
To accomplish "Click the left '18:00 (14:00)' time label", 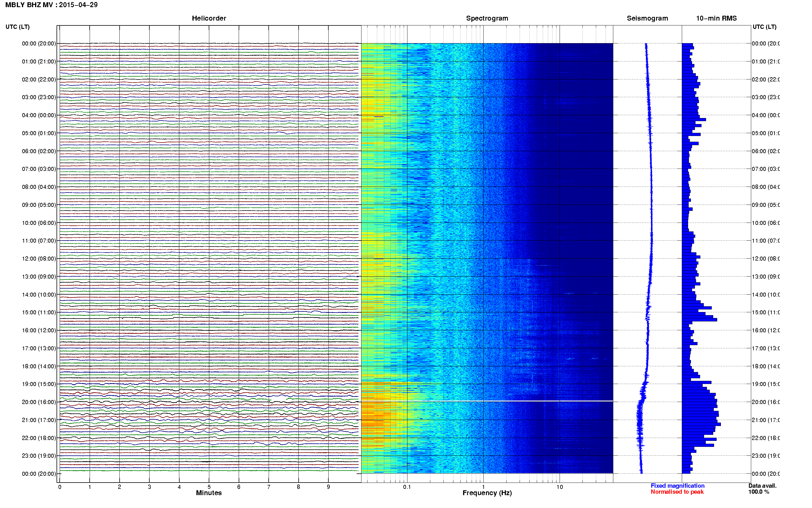I will pyautogui.click(x=39, y=366).
